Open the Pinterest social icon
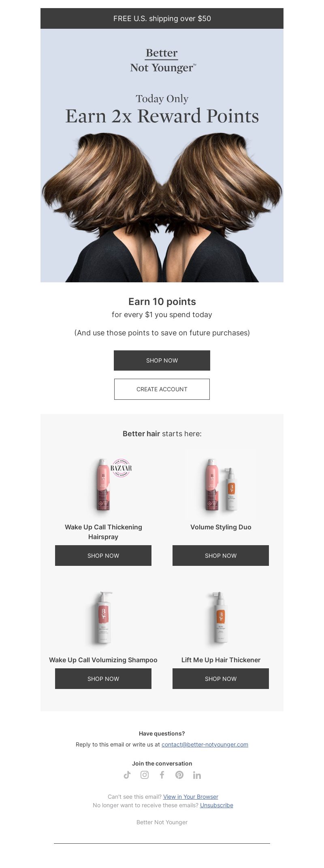Screen dimensions: 324x868 point(179,775)
